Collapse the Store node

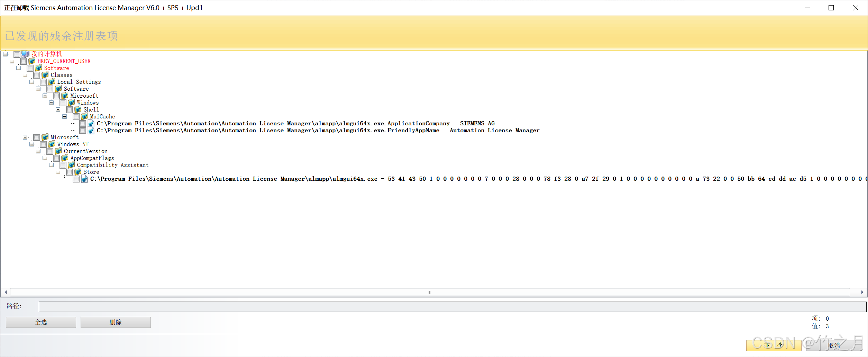[x=58, y=172]
